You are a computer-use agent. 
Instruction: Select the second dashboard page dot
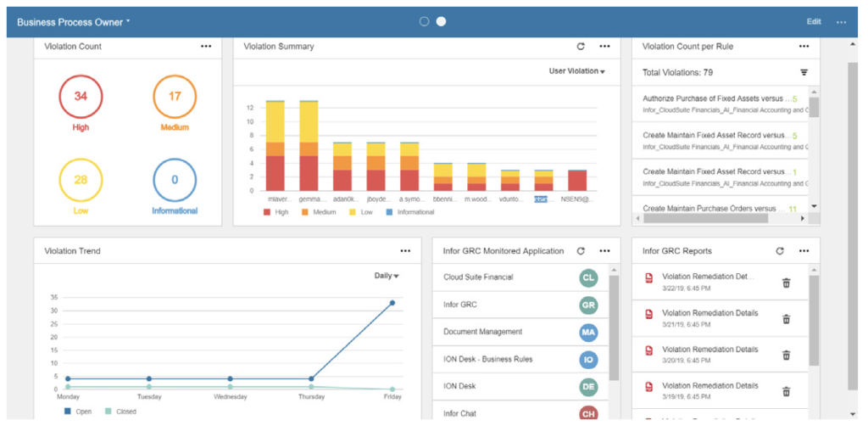[441, 21]
